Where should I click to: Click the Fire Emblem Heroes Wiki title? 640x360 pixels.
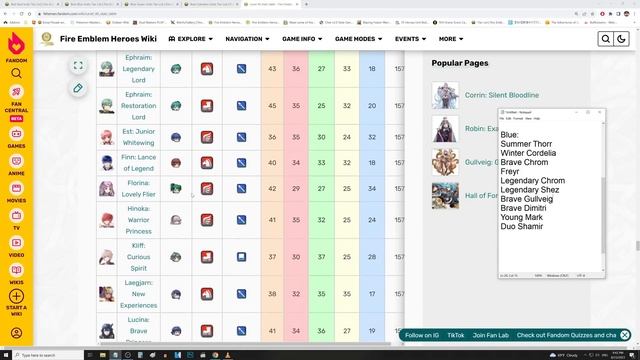[x=108, y=39]
